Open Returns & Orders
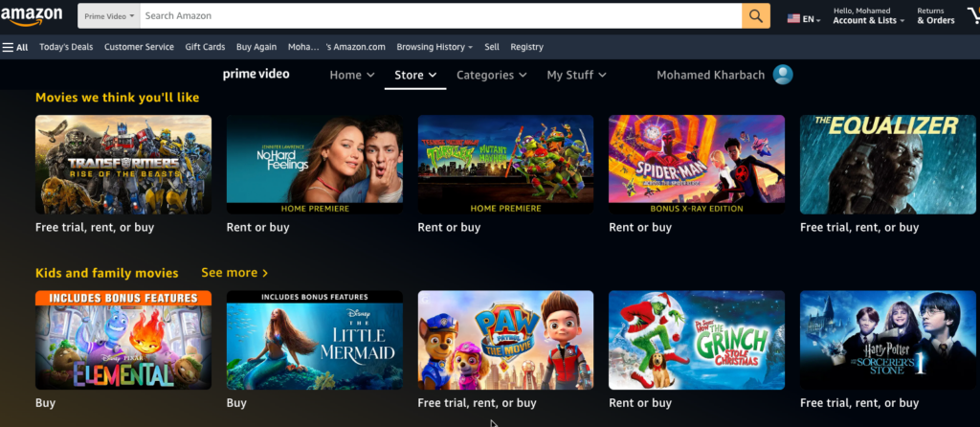 936,16
